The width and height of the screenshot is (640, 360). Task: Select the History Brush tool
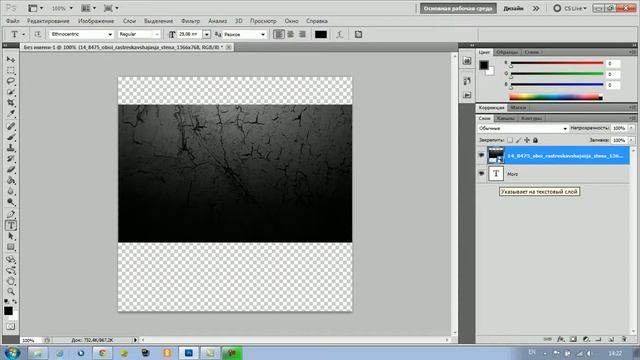tap(11, 158)
